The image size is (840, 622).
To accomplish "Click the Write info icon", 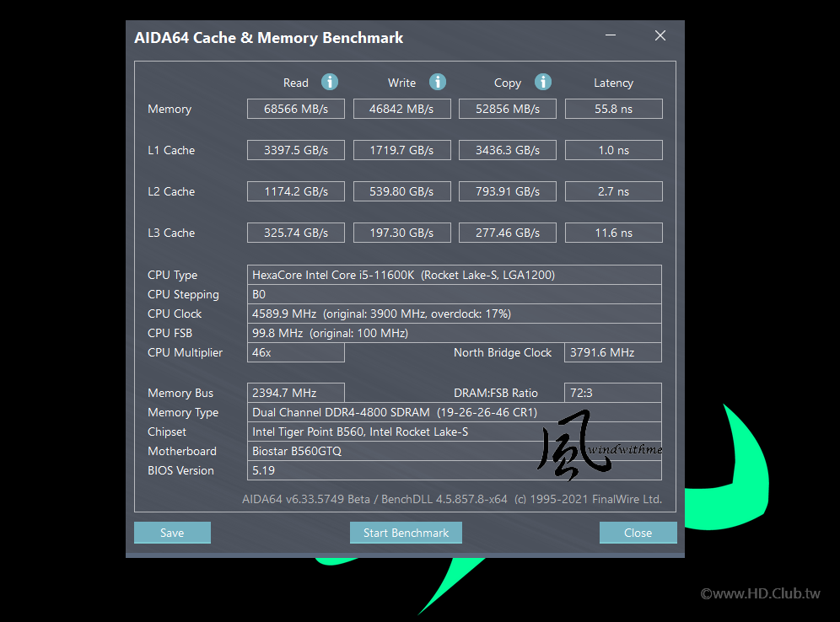I will click(x=437, y=82).
